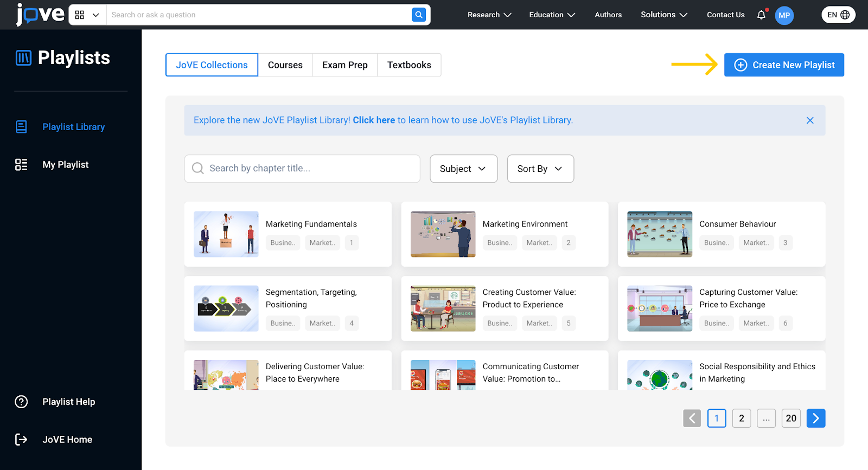Expand the Research menu
This screenshot has width=868, height=470.
(489, 15)
